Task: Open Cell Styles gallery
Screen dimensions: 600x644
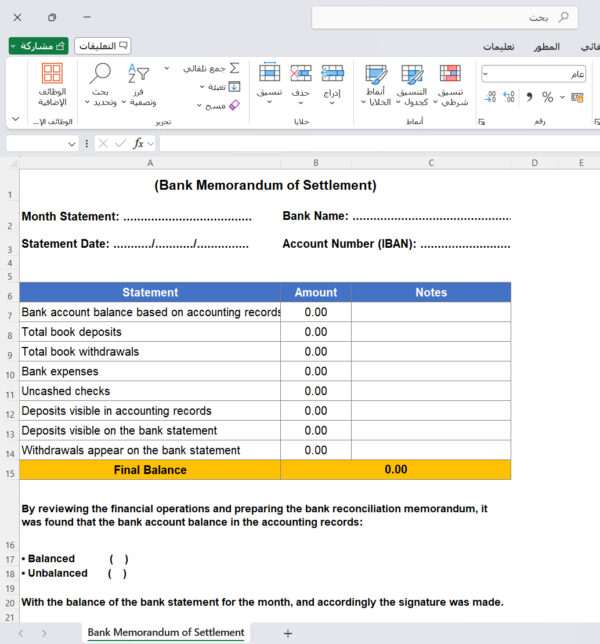Action: 376,74
